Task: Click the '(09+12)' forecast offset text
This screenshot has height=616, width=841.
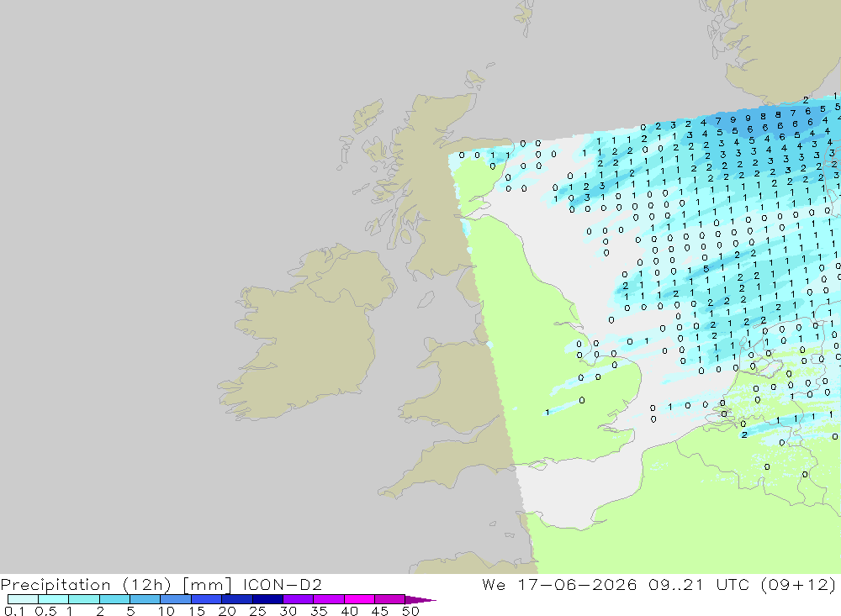Action: pyautogui.click(x=798, y=584)
